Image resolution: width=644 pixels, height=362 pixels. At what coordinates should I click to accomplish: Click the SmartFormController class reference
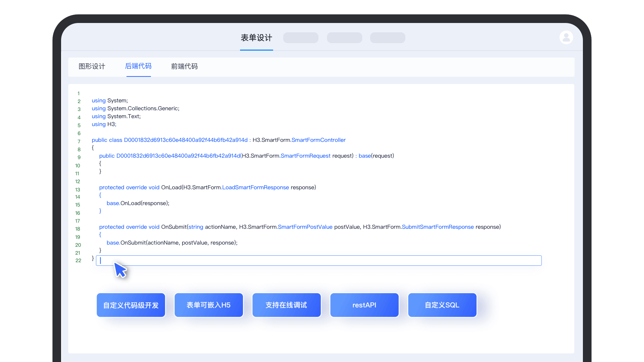318,140
